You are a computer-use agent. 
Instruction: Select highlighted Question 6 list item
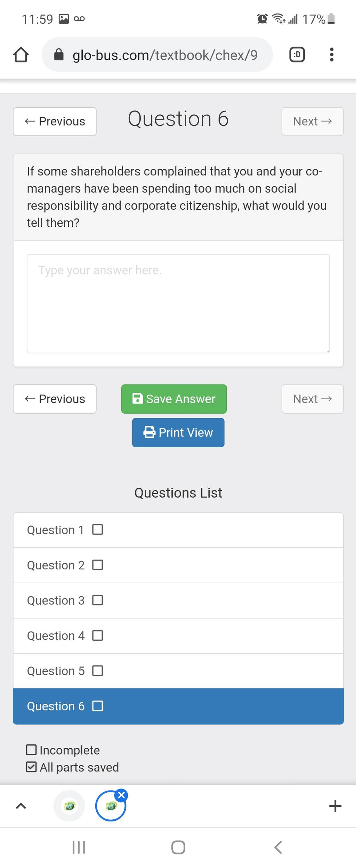(178, 706)
